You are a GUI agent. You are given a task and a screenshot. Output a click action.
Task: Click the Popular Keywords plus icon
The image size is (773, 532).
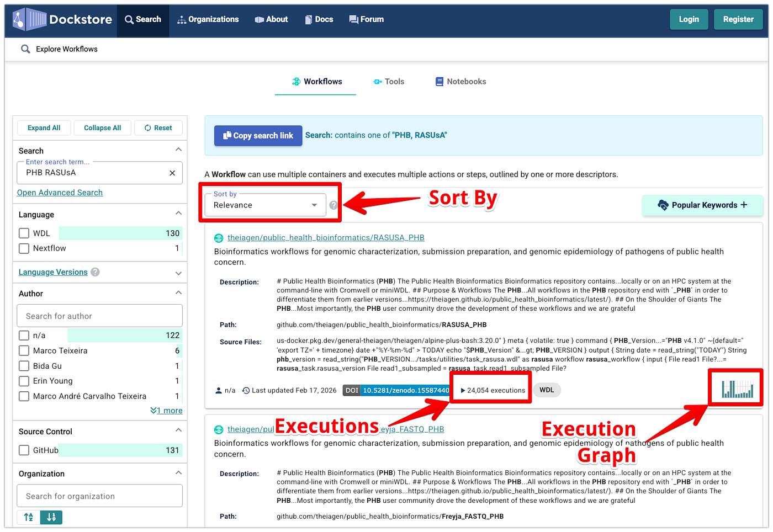point(744,205)
